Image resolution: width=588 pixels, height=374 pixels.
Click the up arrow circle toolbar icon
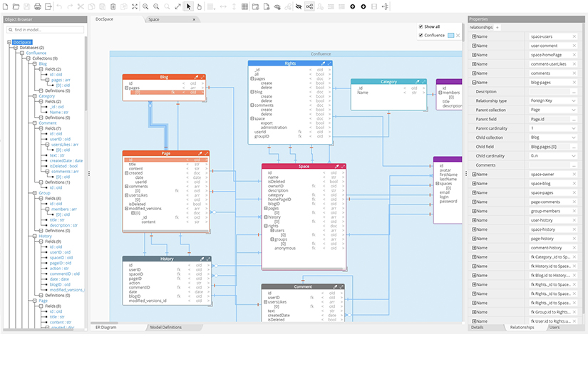(353, 6)
